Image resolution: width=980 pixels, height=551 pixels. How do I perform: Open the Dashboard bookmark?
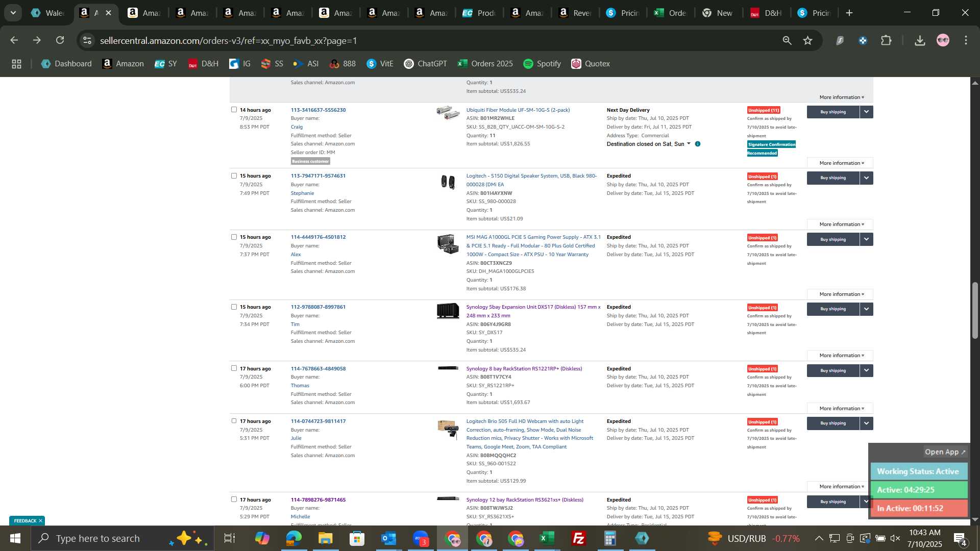coord(66,64)
